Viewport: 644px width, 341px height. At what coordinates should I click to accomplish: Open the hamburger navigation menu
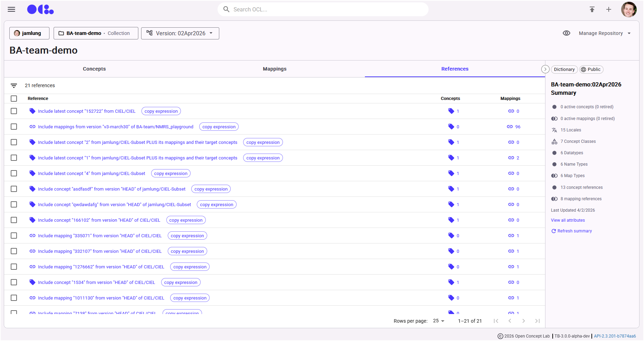click(11, 9)
